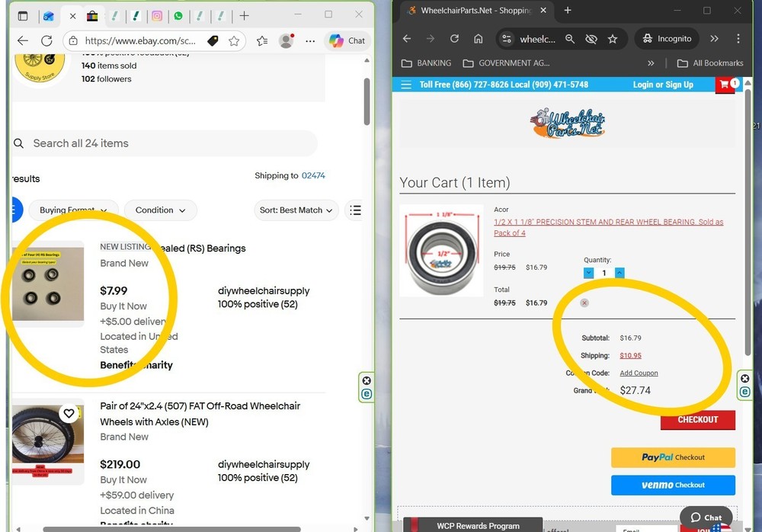Click the WheelchairParts.Net logo

click(x=567, y=123)
